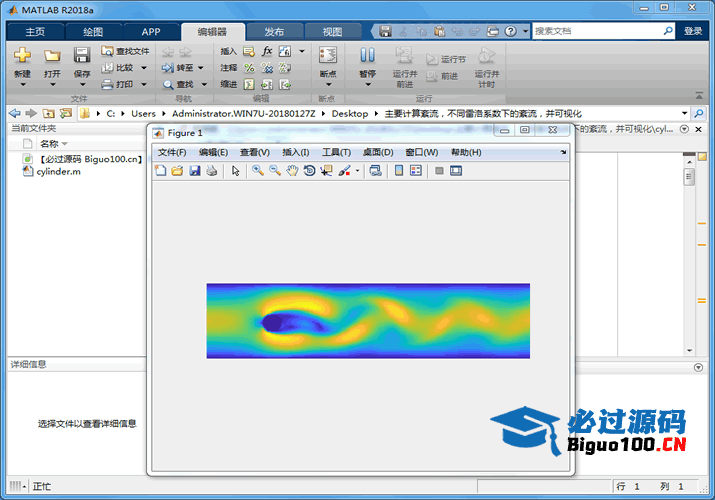Image resolution: width=715 pixels, height=500 pixels.
Task: Expand the address path dropdown arrow
Action: click(x=684, y=114)
